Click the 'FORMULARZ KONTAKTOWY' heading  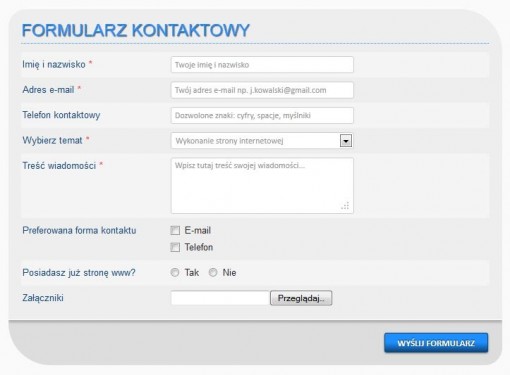coord(136,30)
